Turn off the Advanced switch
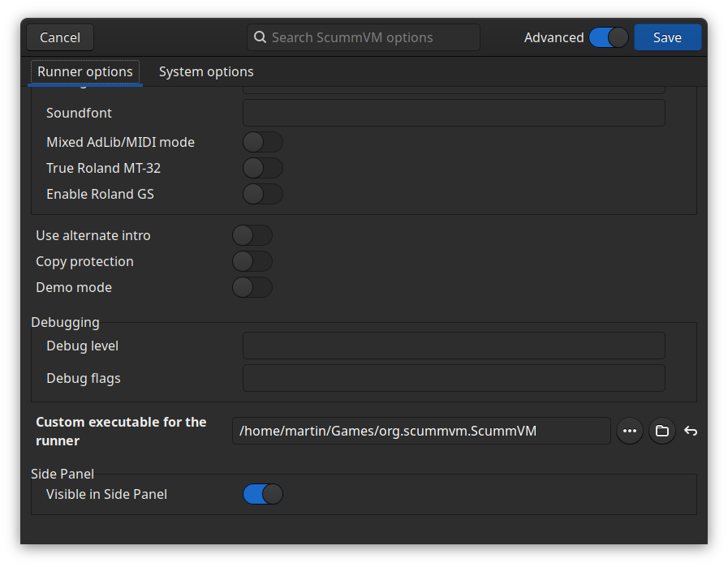The width and height of the screenshot is (728, 567). [609, 37]
